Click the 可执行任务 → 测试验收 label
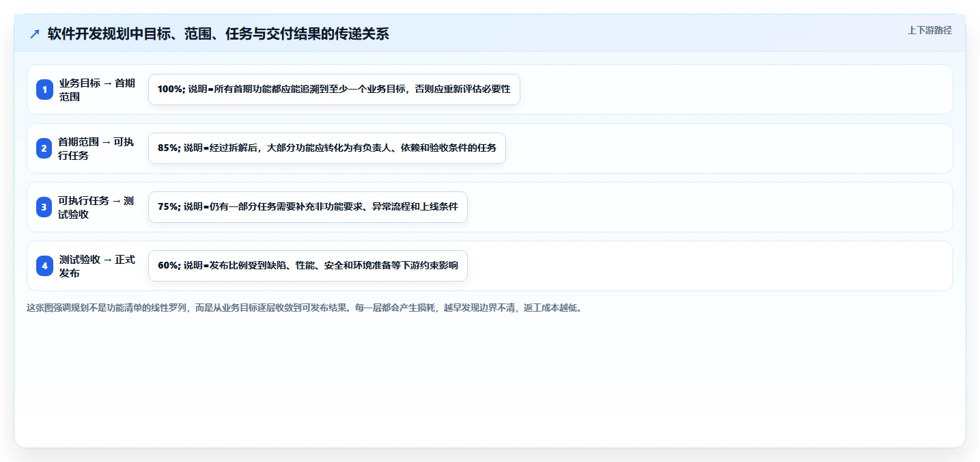The height and width of the screenshot is (462, 980). pyautogui.click(x=97, y=207)
